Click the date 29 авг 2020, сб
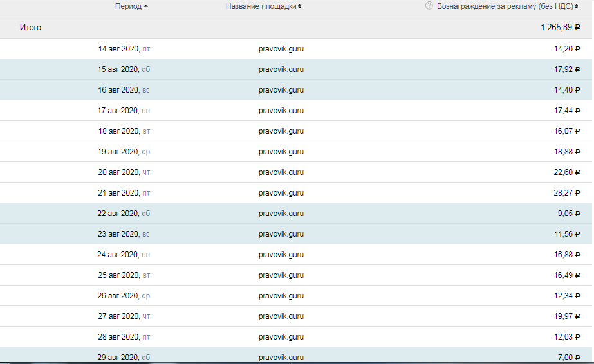Screen dimensions: 594x364 pos(124,358)
